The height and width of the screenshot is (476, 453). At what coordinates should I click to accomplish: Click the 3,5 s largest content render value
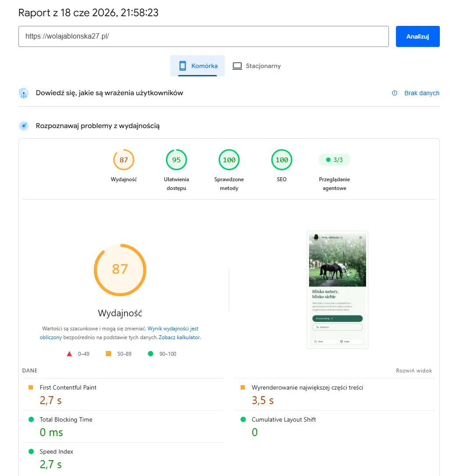[262, 401]
